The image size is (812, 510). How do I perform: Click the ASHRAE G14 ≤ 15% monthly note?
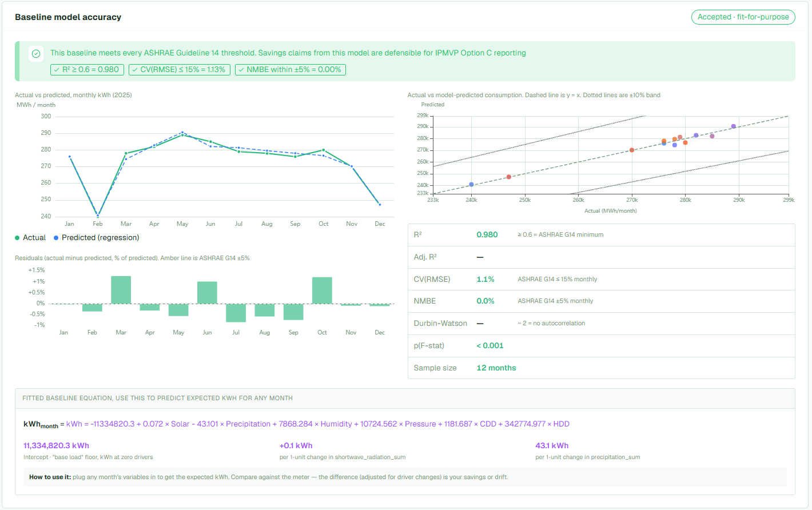557,280
